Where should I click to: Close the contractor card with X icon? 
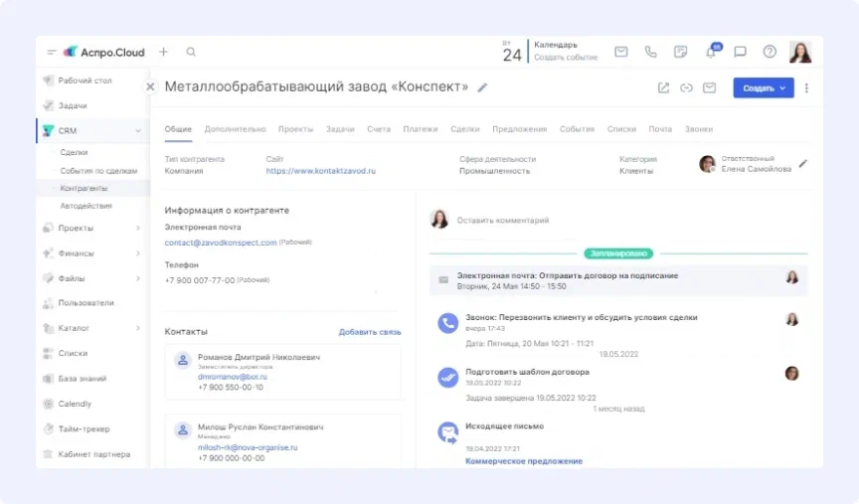150,86
